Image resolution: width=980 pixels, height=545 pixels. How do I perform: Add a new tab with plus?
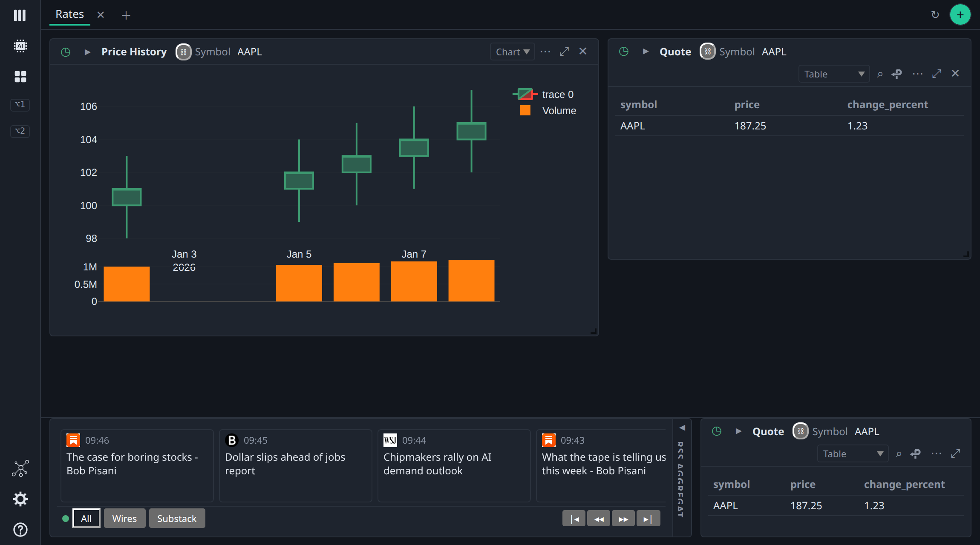[x=126, y=15]
